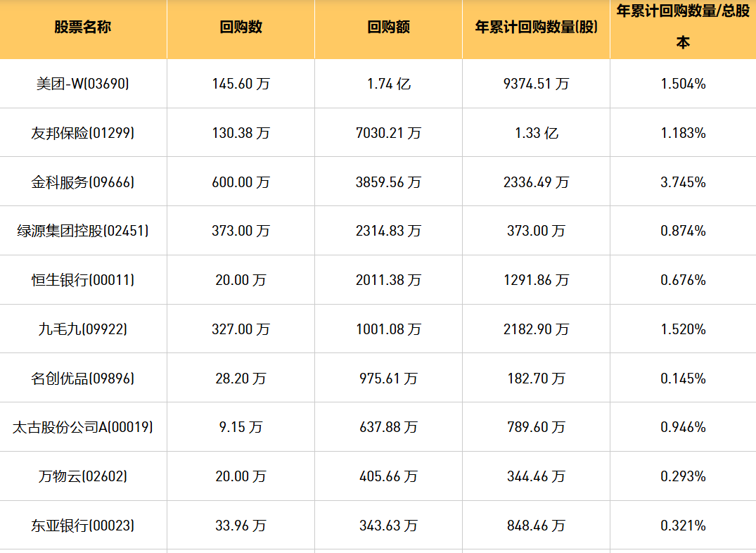
Task: Click the 3859.56 万 buyback amount
Action: pyautogui.click(x=389, y=182)
